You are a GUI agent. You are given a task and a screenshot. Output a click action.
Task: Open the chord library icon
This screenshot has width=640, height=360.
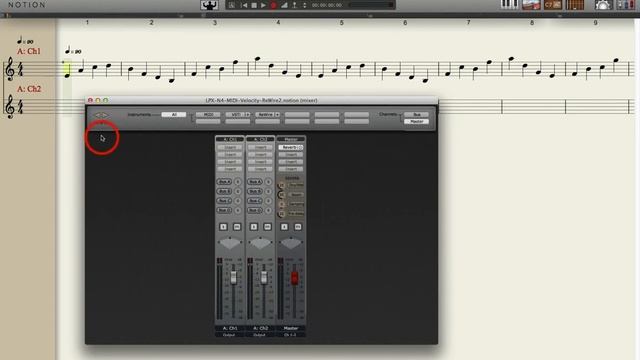pyautogui.click(x=553, y=5)
